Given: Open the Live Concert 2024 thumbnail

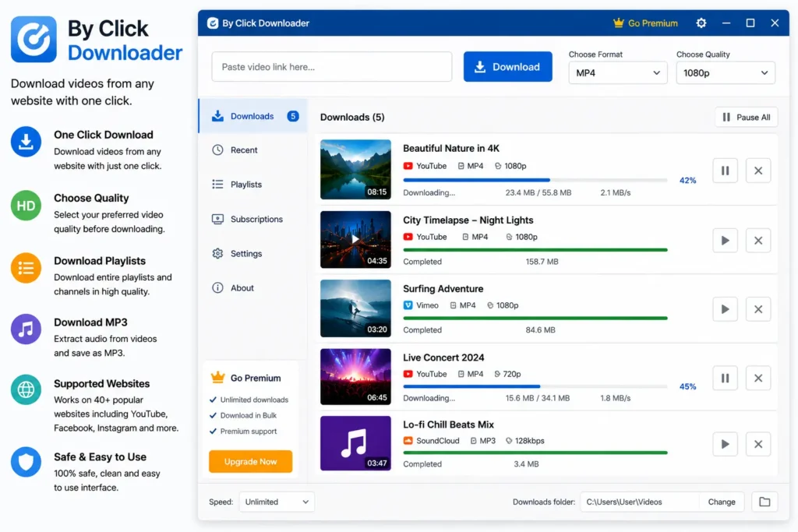Looking at the screenshot, I should coord(355,376).
